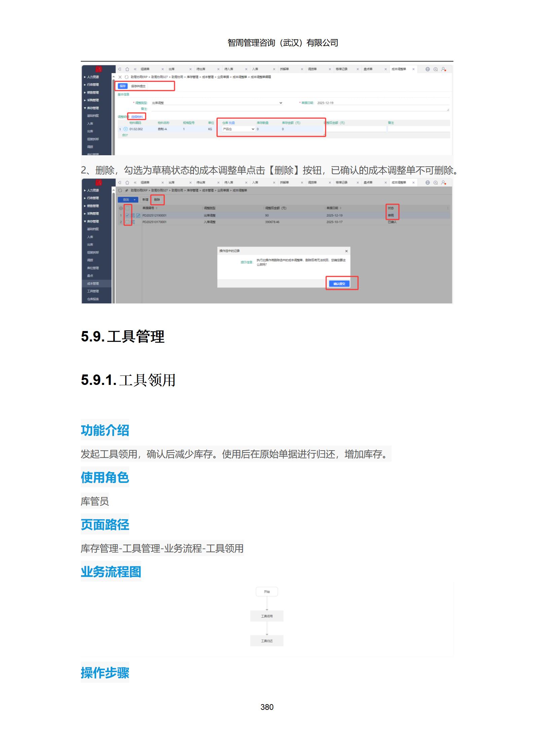
Task: Expand 行政管理 in the lower screenshot sidebar
Action: click(92, 198)
